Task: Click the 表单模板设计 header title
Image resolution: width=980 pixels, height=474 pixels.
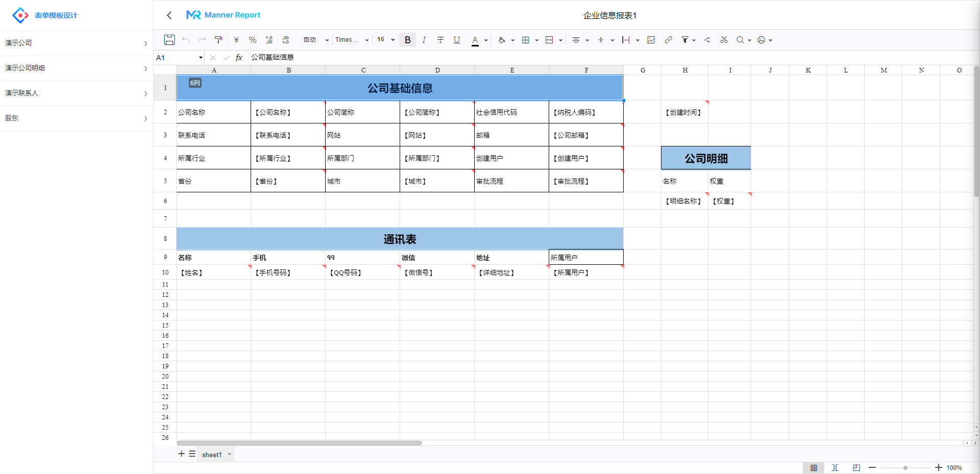Action: tap(56, 15)
